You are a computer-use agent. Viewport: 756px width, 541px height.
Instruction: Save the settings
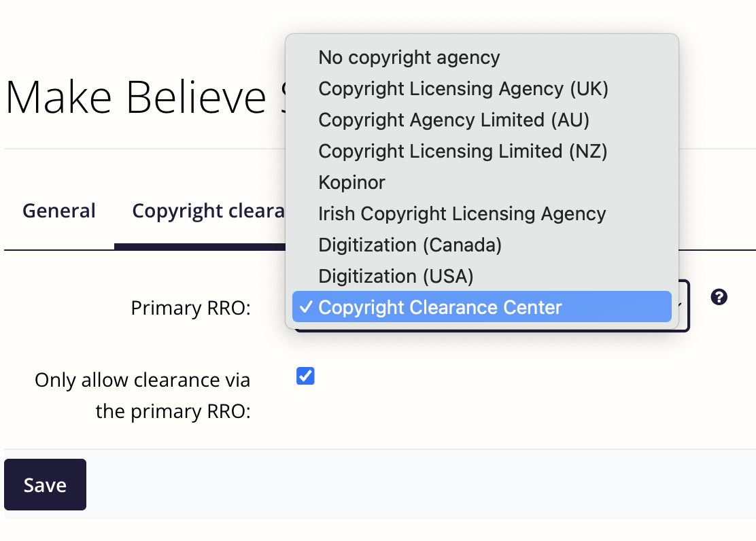[46, 485]
